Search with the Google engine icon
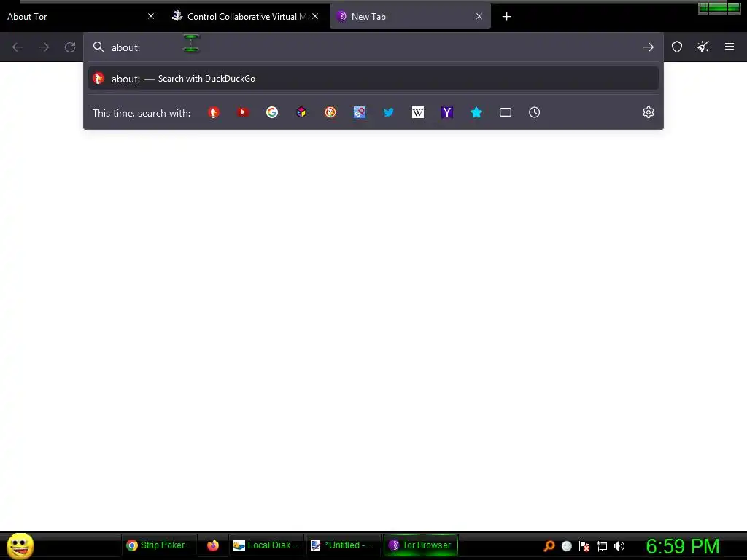 pyautogui.click(x=272, y=112)
